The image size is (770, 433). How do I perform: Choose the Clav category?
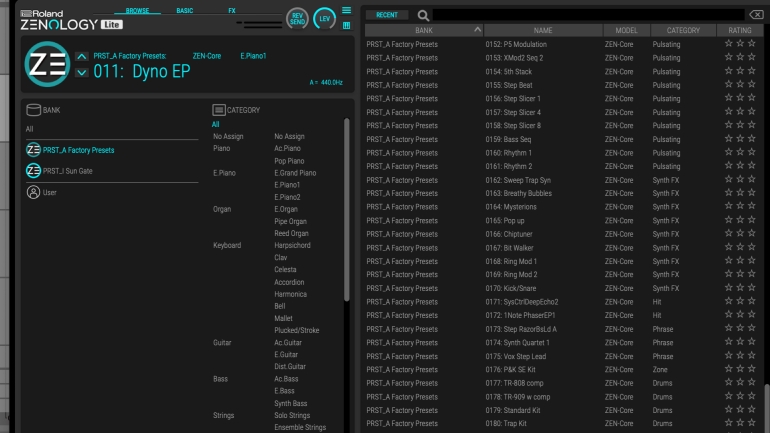[x=280, y=258]
